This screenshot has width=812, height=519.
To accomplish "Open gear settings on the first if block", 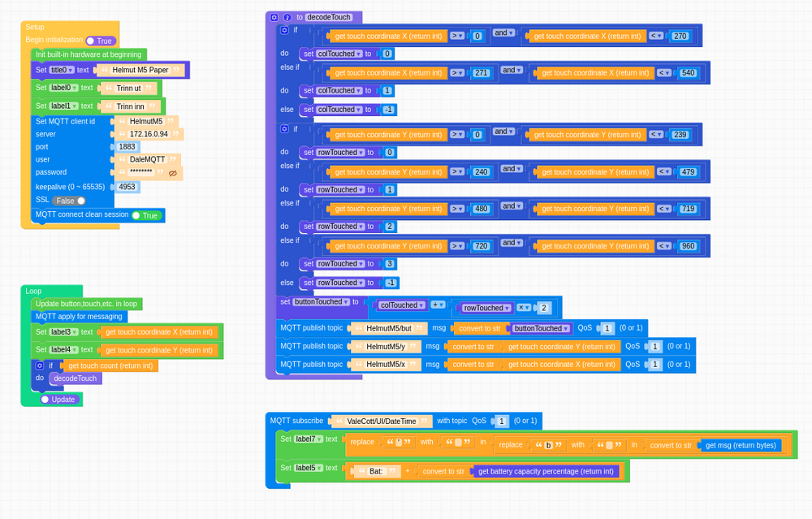I will tap(284, 30).
